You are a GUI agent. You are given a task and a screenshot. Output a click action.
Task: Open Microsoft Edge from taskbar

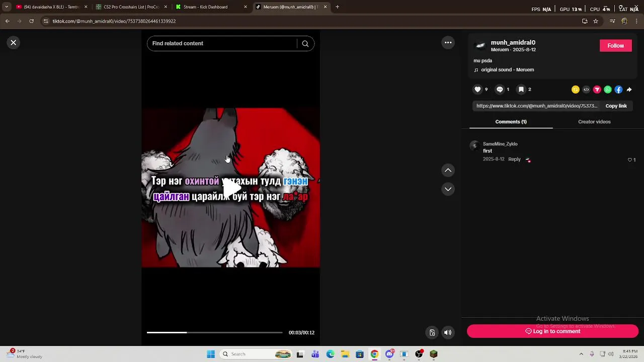coord(330,354)
